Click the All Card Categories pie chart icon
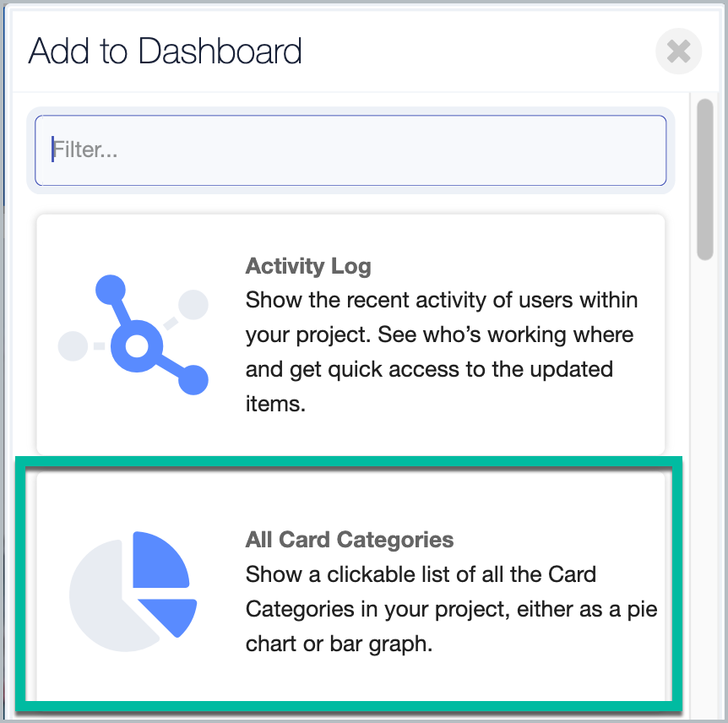Screen dimensions: 728x723 click(133, 591)
